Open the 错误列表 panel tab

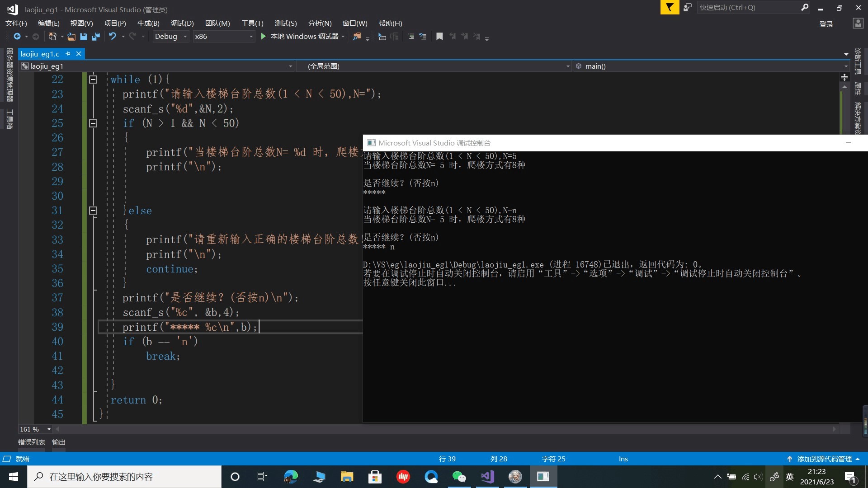pyautogui.click(x=32, y=442)
